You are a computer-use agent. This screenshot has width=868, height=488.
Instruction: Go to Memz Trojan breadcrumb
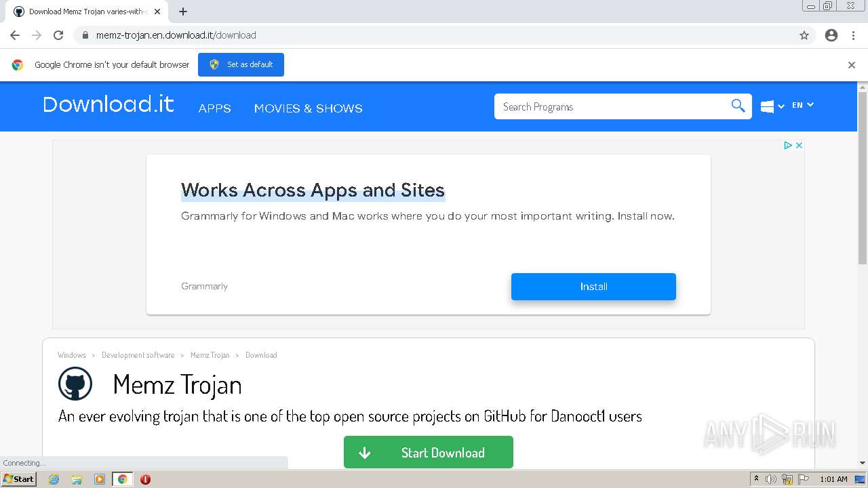click(210, 355)
